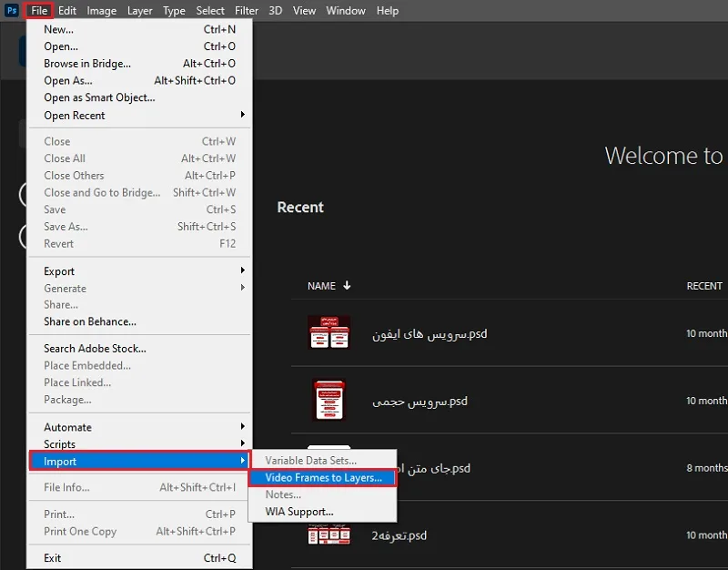Open the File menu
The width and height of the screenshot is (728, 570).
(39, 10)
